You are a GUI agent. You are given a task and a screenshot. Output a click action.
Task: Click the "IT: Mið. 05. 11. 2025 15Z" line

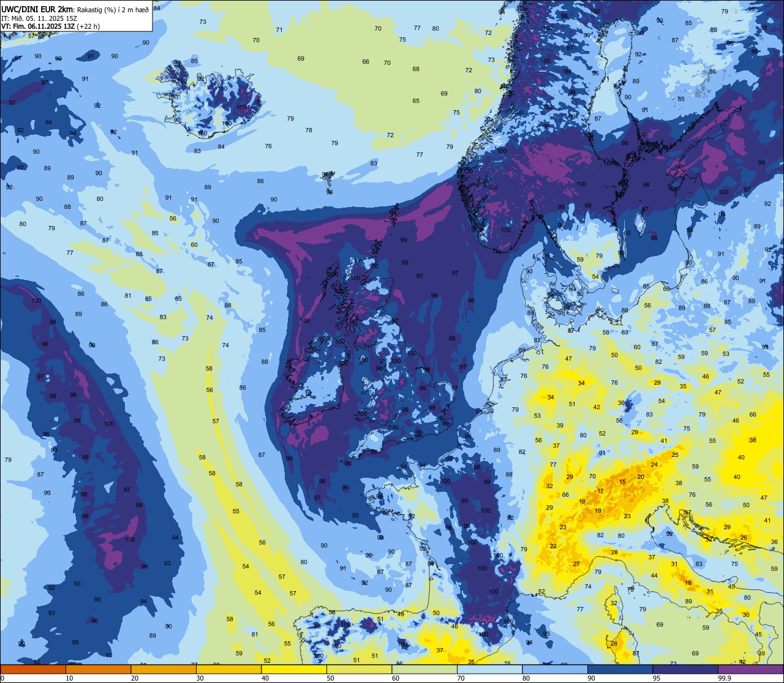tap(38, 18)
